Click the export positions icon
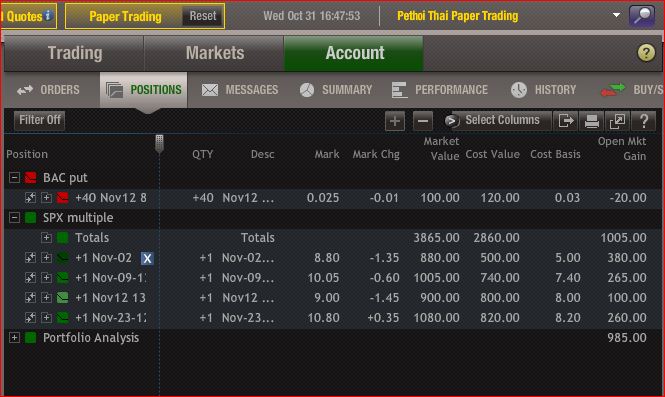This screenshot has width=665, height=397. [566, 121]
